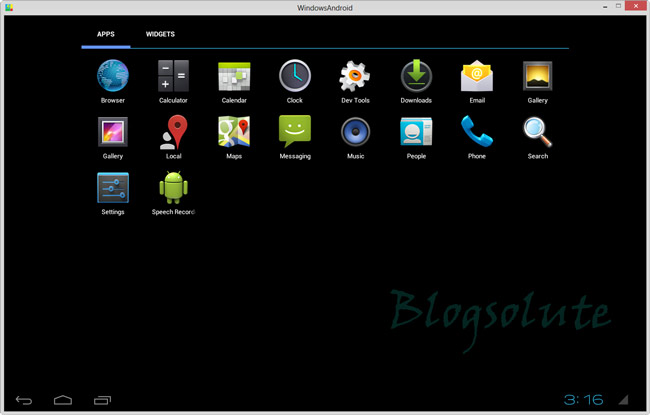Close the WindowsAndroid window
650x415 pixels.
(636, 6)
